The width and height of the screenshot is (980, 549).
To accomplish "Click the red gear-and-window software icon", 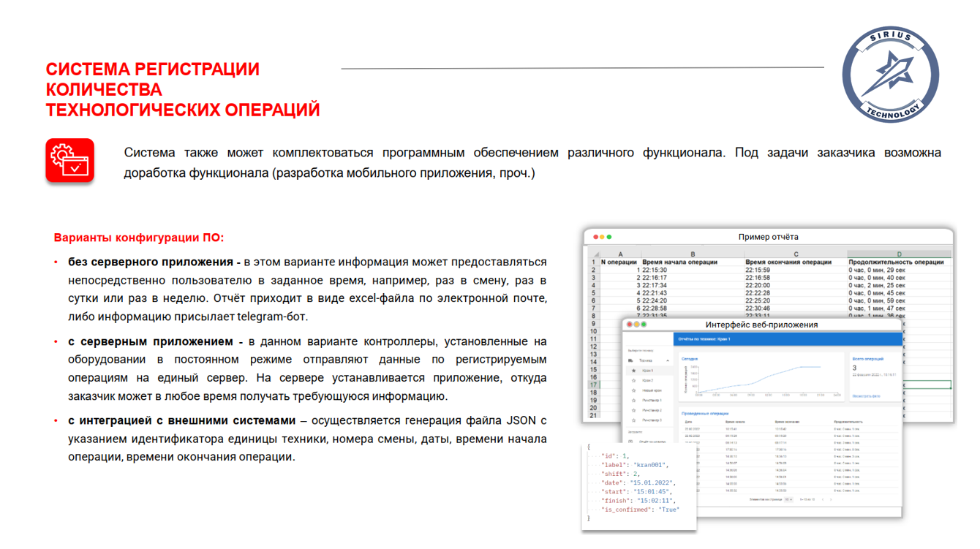I will 69,160.
